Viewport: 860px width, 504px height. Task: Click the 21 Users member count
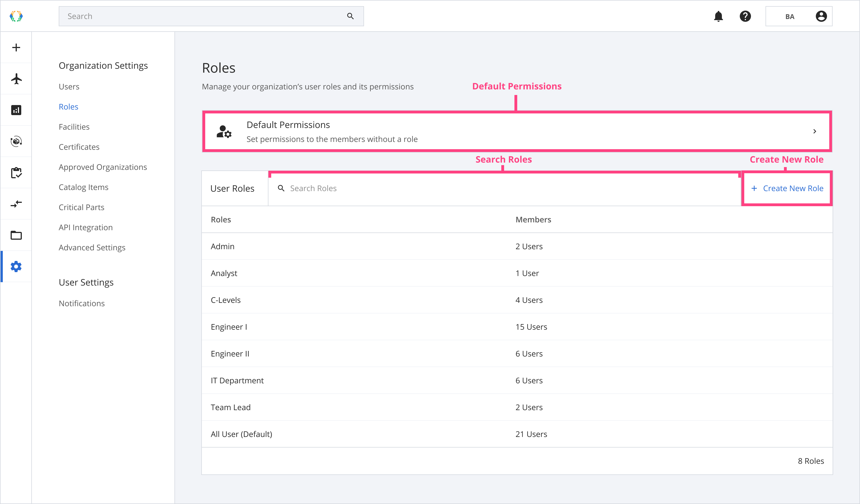[531, 434]
